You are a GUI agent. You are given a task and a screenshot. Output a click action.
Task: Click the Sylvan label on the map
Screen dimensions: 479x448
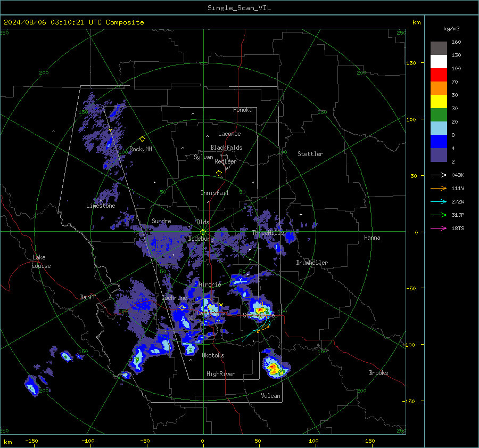pos(203,157)
